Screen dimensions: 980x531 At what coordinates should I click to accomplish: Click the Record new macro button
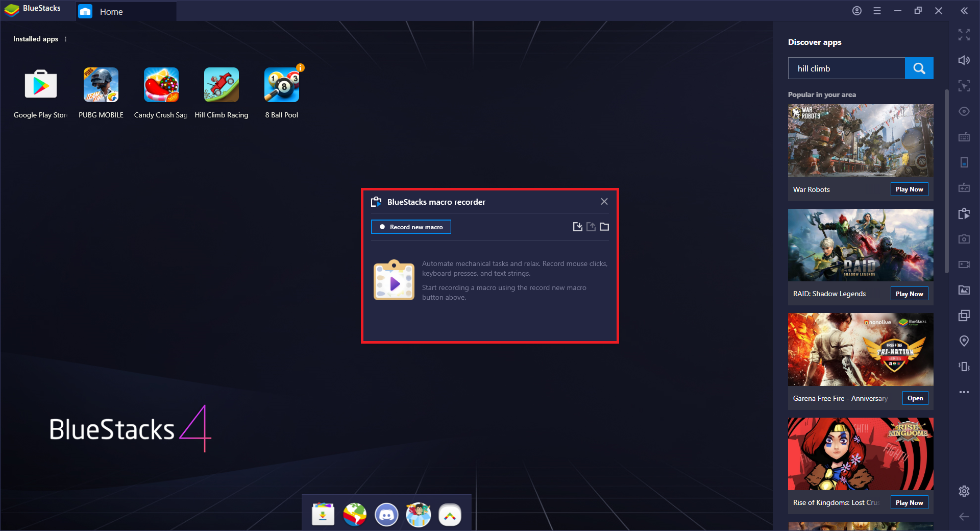(411, 227)
